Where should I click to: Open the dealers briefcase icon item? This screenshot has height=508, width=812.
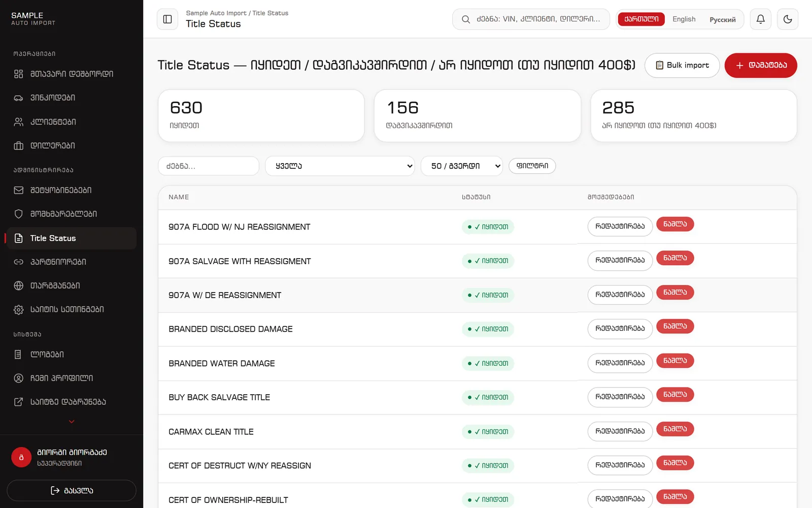click(18, 146)
